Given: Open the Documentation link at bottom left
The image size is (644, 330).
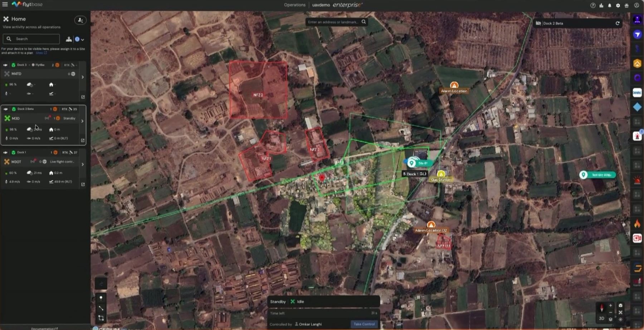Looking at the screenshot, I should pos(44,328).
